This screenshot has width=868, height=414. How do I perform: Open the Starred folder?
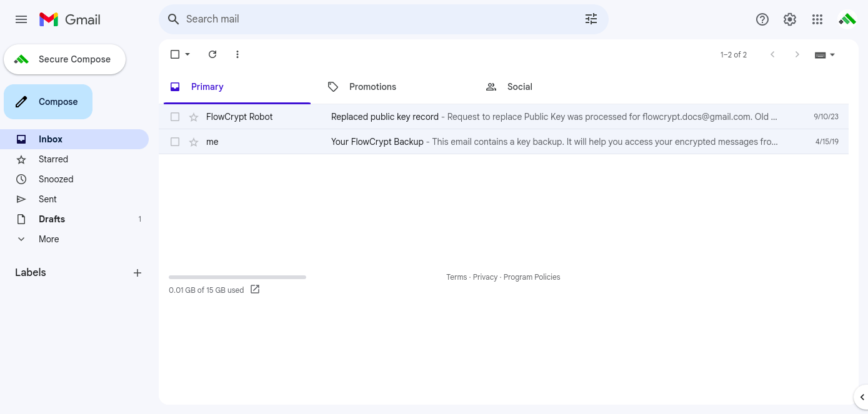pos(74,159)
